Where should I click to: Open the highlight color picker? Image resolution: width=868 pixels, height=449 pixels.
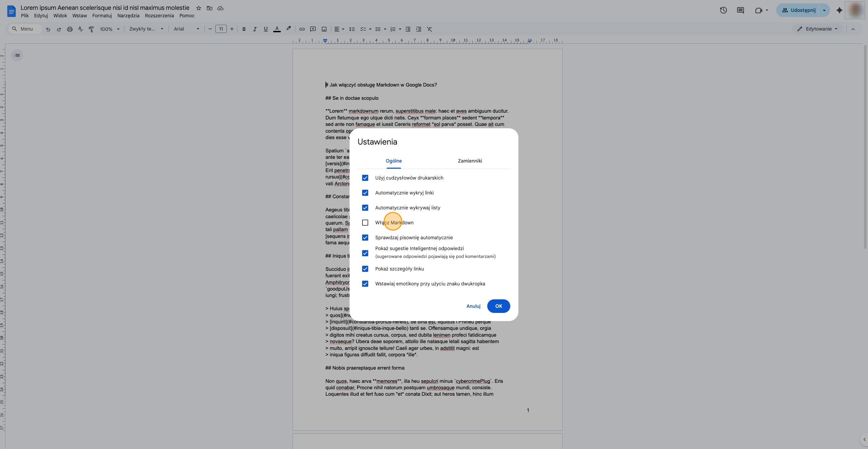tap(288, 29)
